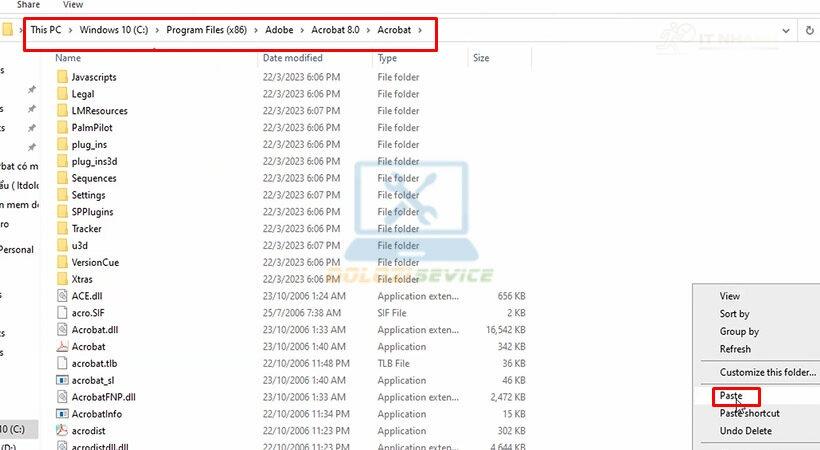Refresh the folder with the address bar refresh icon

810,30
